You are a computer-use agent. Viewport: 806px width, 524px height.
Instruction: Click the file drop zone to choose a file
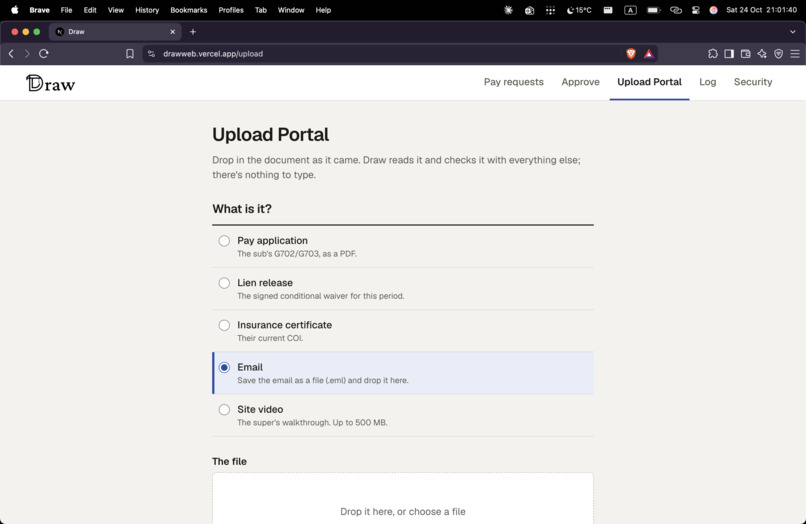coord(402,499)
